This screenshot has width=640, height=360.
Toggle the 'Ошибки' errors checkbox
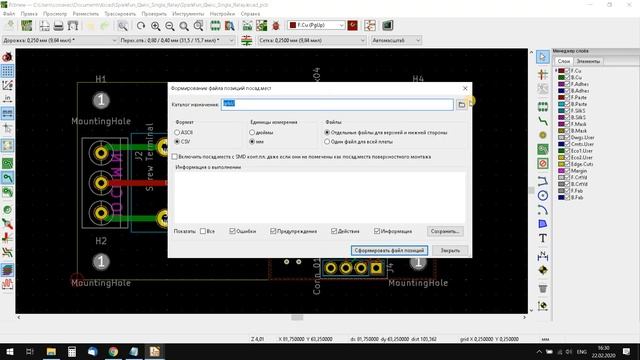pyautogui.click(x=232, y=231)
